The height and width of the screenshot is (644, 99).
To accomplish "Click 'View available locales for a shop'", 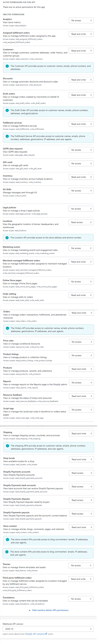I will pos(19,462).
